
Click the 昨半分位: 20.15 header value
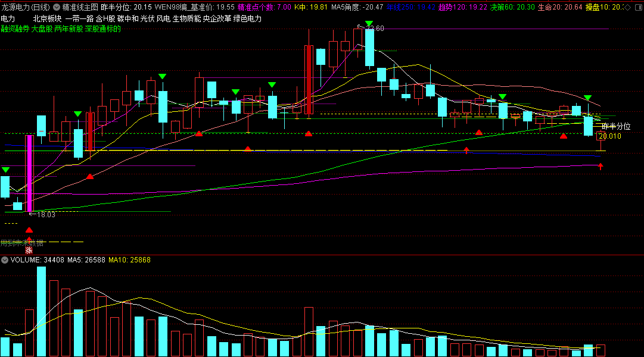point(126,7)
